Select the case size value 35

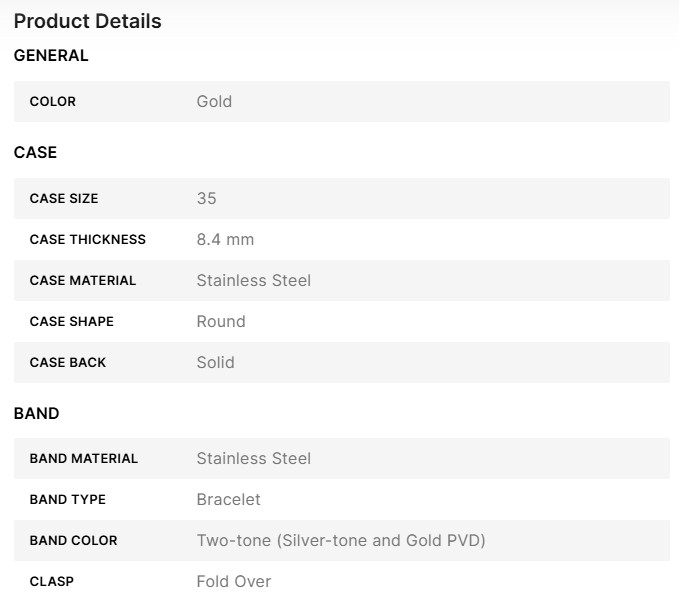[x=207, y=199]
